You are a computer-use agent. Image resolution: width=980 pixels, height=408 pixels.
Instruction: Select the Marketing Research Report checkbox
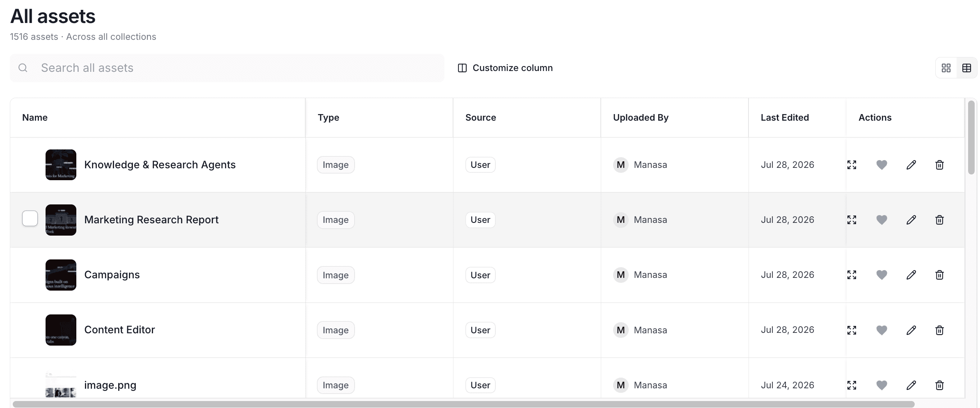coord(30,218)
